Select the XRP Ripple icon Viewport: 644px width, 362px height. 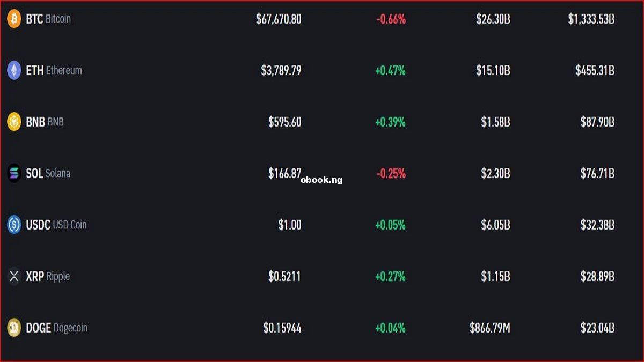[x=14, y=276]
